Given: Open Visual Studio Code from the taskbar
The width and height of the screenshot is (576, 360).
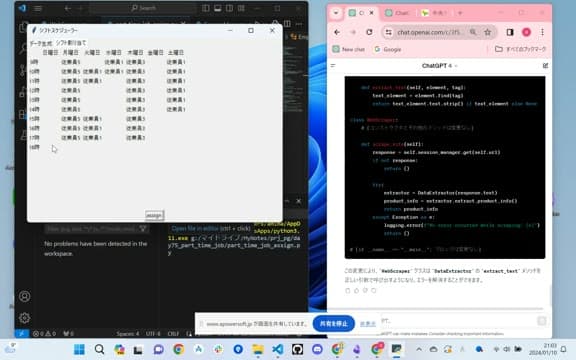Looking at the screenshot, I should coord(278,349).
